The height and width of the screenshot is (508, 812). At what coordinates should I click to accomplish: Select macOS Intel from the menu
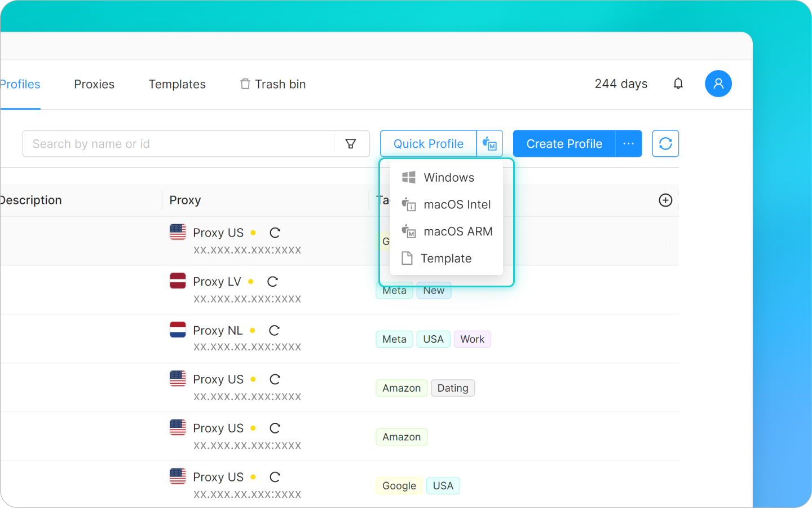pyautogui.click(x=457, y=204)
